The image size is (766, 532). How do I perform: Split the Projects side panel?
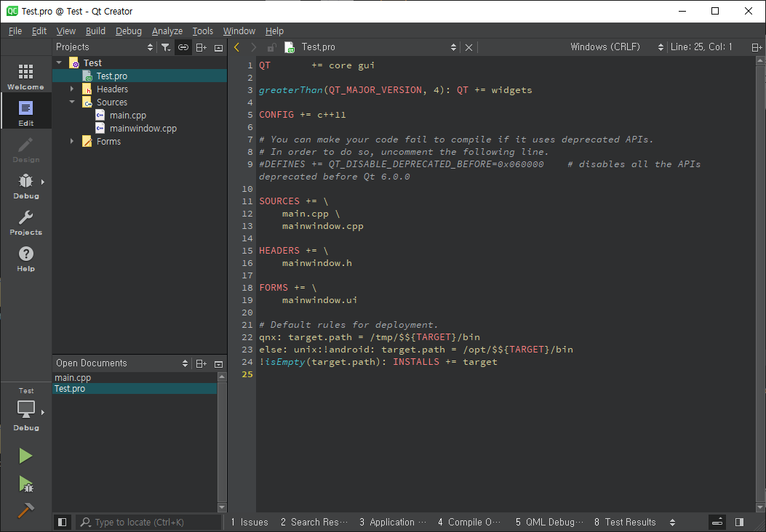tap(202, 47)
